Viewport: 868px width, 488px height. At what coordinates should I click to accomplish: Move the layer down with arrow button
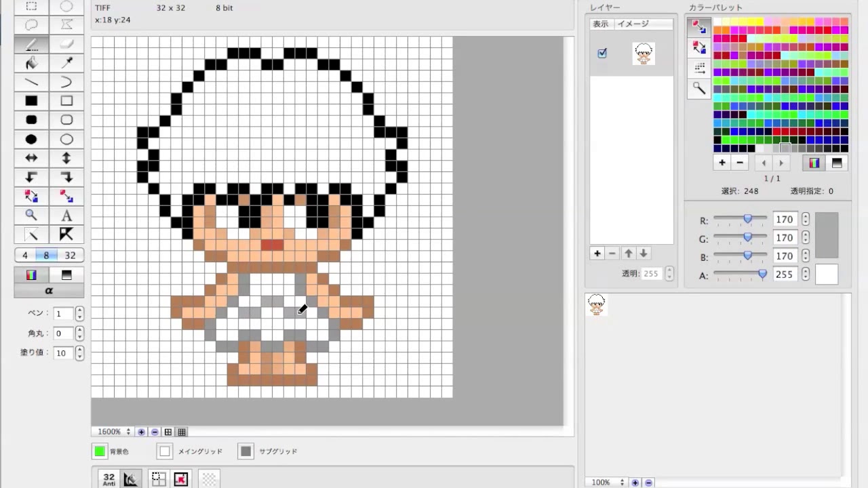click(644, 253)
